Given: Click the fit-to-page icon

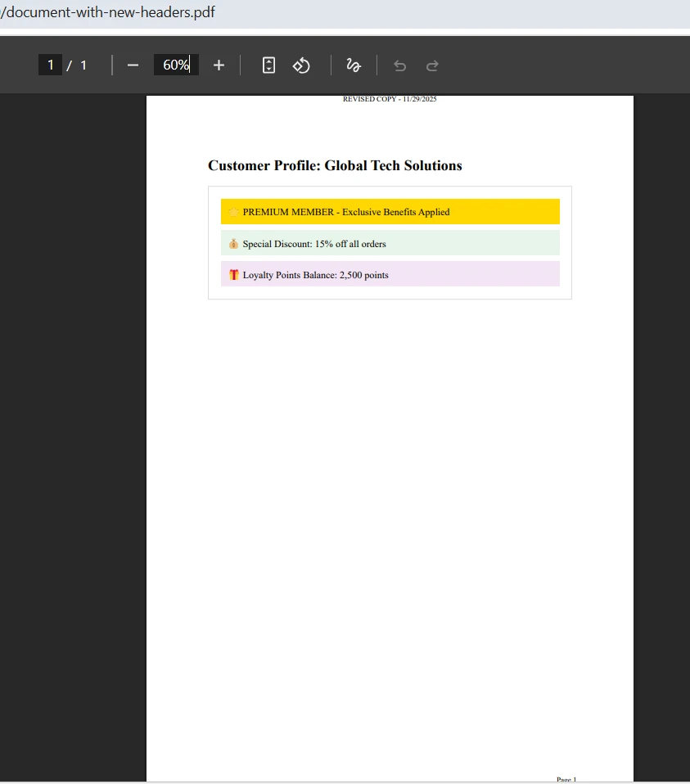Looking at the screenshot, I should (268, 65).
